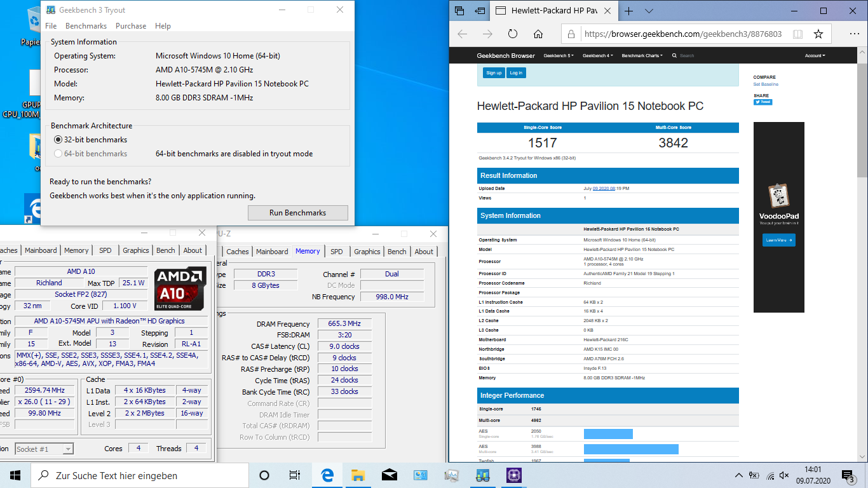Open reading view in the Edge address bar
The width and height of the screenshot is (868, 488).
(797, 34)
